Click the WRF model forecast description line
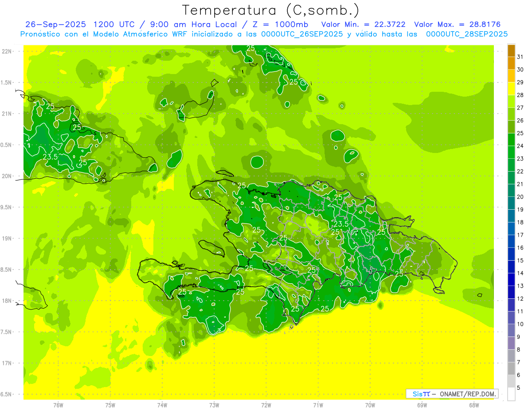Viewport: 532px width, 411px height. point(264,34)
